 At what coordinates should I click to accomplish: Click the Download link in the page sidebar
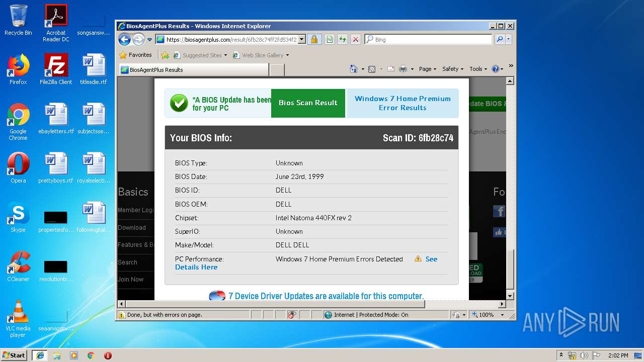(132, 227)
